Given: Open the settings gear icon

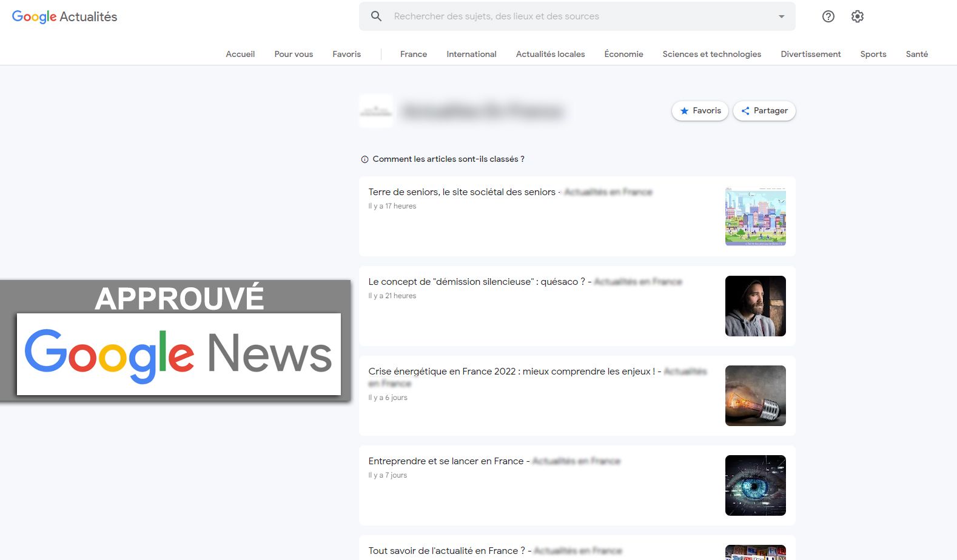Looking at the screenshot, I should [858, 16].
